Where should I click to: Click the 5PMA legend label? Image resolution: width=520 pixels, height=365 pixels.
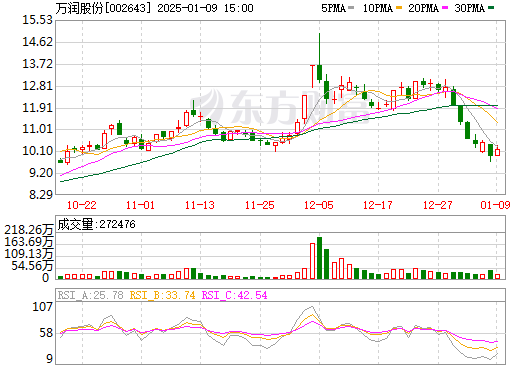coord(333,8)
